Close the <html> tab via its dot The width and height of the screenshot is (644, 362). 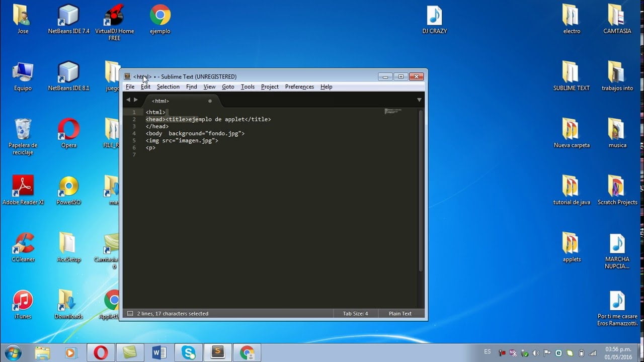pos(210,101)
